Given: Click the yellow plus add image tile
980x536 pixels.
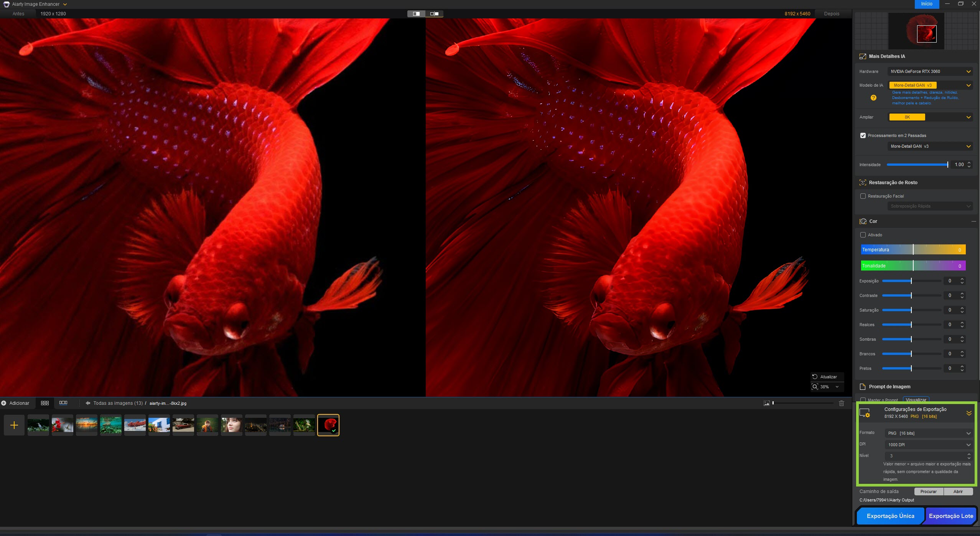Looking at the screenshot, I should (x=14, y=425).
